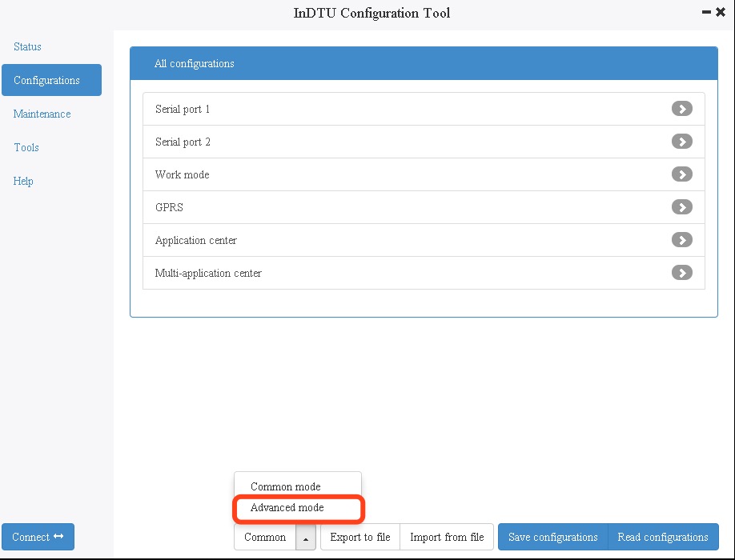Click Save configurations button
Viewport: 735px width, 560px height.
pos(552,538)
